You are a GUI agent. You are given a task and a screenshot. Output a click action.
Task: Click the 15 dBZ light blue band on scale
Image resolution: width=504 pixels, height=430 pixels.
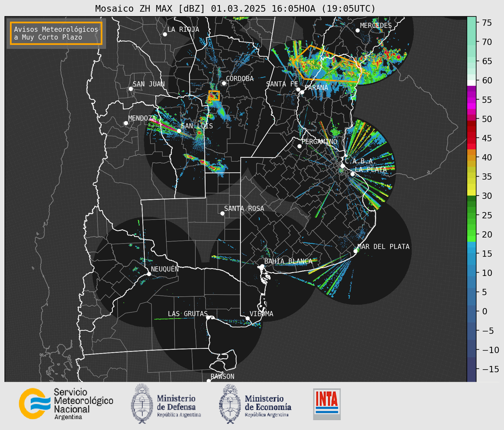[x=471, y=254]
